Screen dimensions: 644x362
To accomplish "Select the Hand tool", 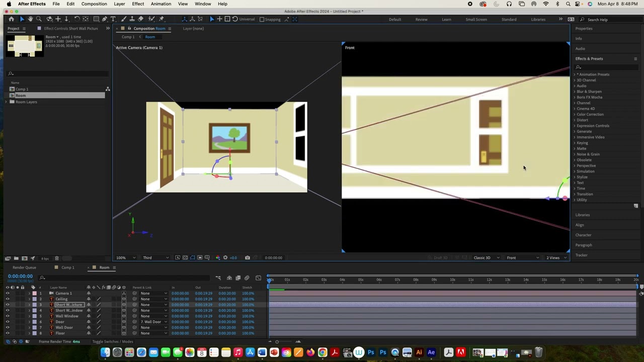I will [x=30, y=19].
